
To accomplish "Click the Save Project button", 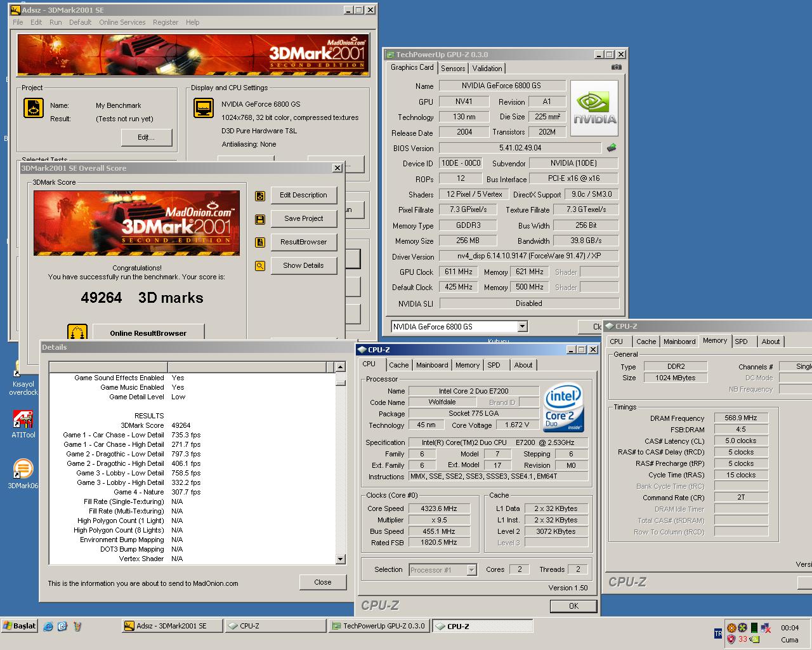I will click(303, 218).
